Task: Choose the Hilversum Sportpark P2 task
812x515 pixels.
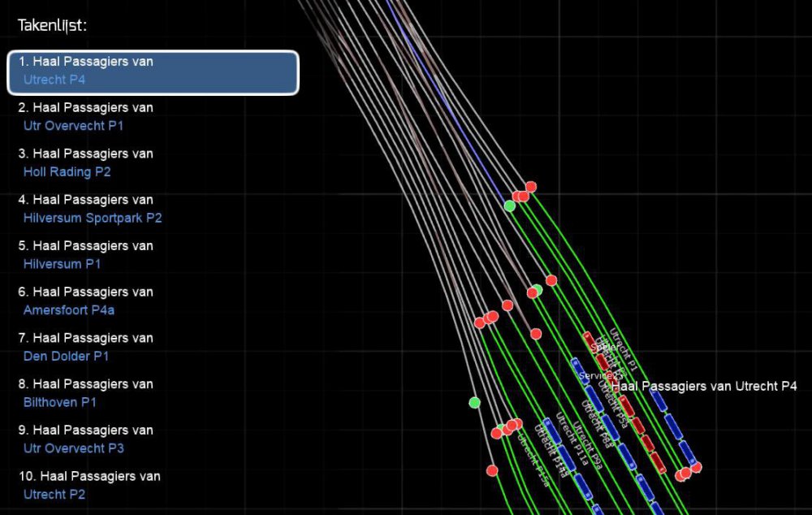Action: (x=93, y=218)
